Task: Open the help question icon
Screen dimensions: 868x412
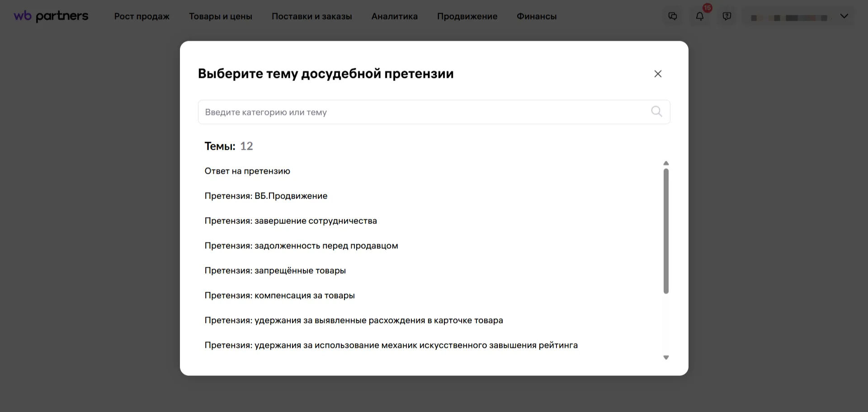Action: tap(727, 16)
